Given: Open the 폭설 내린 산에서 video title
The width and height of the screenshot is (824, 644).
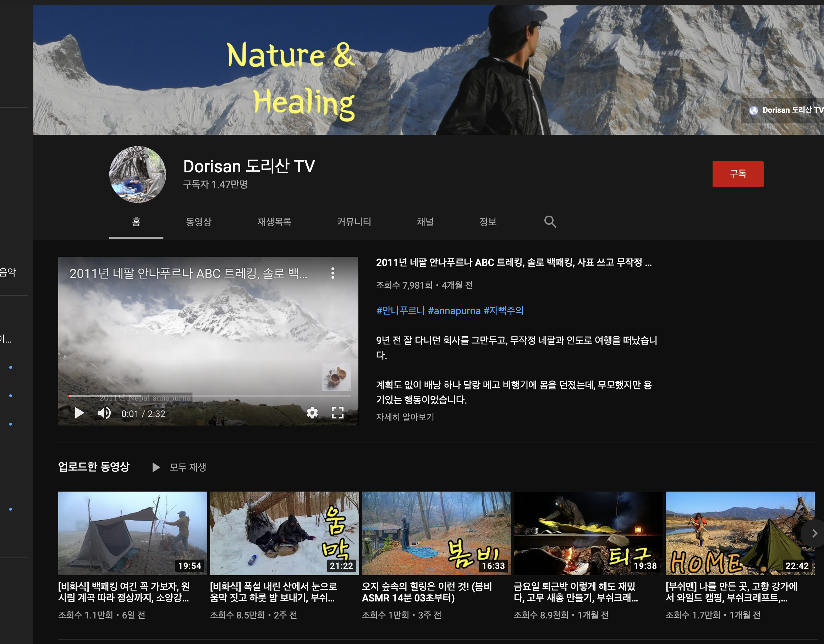Looking at the screenshot, I should [274, 592].
